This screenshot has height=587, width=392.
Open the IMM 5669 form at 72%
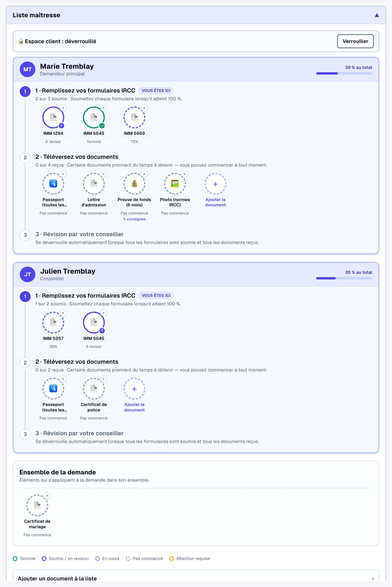(x=134, y=117)
